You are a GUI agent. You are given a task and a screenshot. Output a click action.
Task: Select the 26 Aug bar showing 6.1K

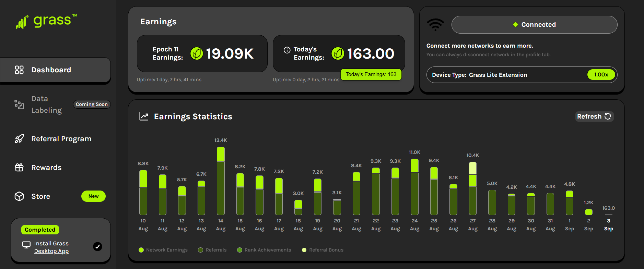click(x=453, y=199)
